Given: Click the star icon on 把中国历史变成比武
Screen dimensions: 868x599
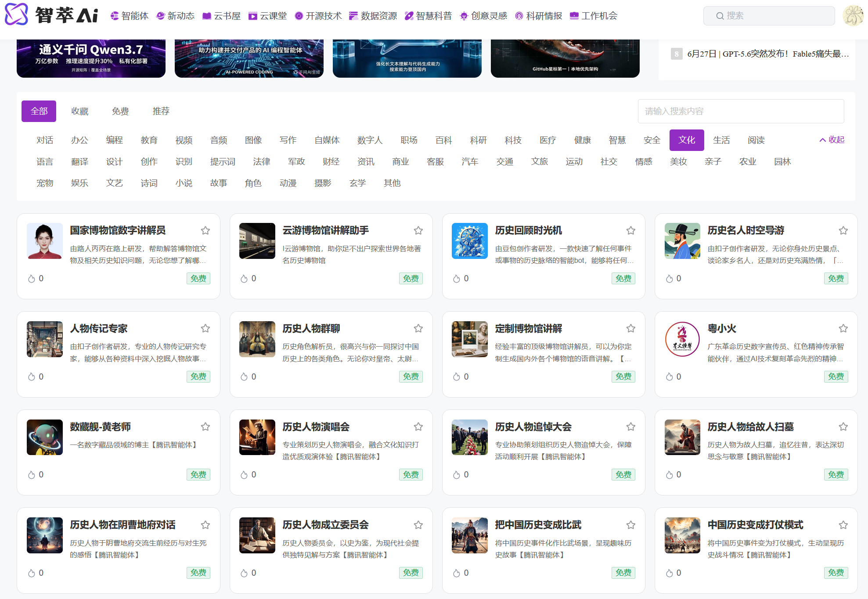Looking at the screenshot, I should (631, 525).
